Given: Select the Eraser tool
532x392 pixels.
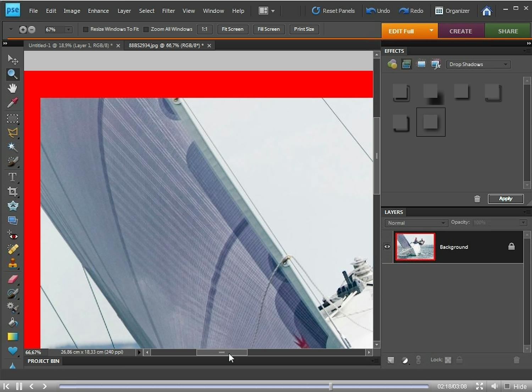Looking at the screenshot, I should pos(12,279).
